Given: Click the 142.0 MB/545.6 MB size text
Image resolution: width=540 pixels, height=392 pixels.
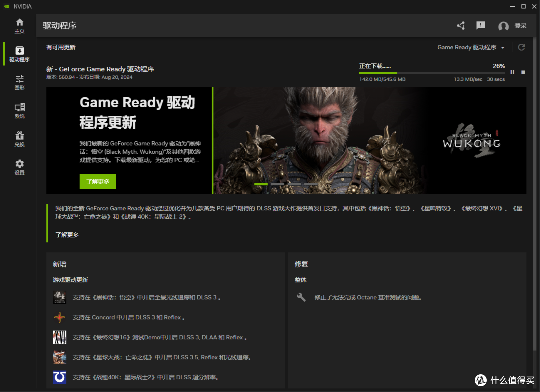Looking at the screenshot, I should (382, 79).
